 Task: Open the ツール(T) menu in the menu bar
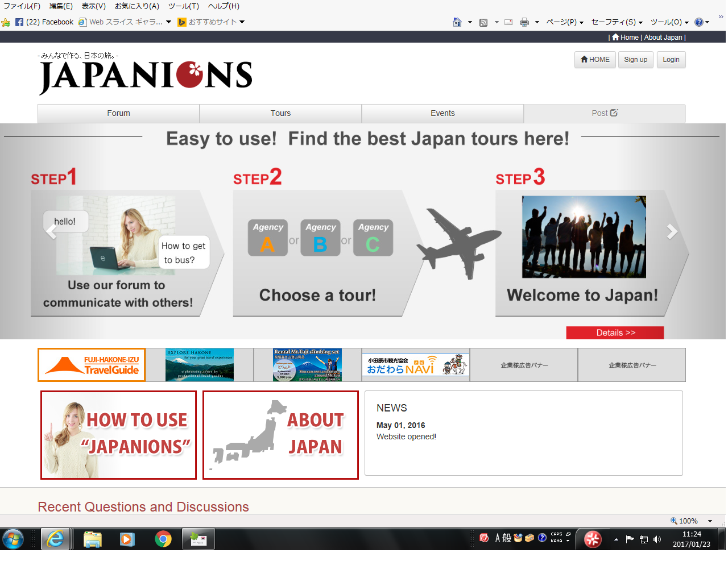[x=184, y=6]
